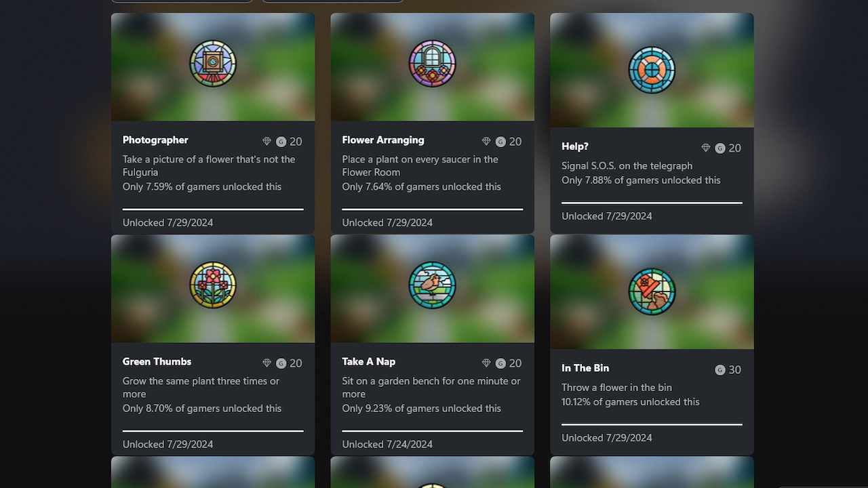Click the Take A Nap bird badge icon
868x488 pixels.
432,285
